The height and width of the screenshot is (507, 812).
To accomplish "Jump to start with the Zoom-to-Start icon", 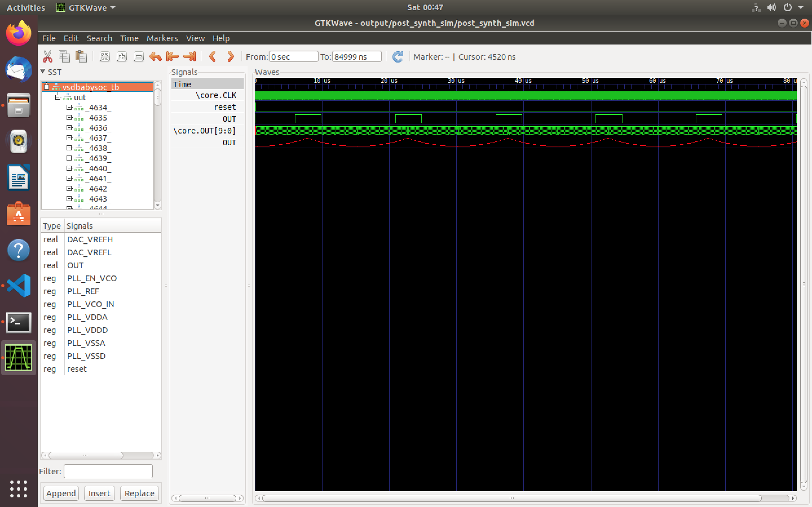I will (173, 57).
